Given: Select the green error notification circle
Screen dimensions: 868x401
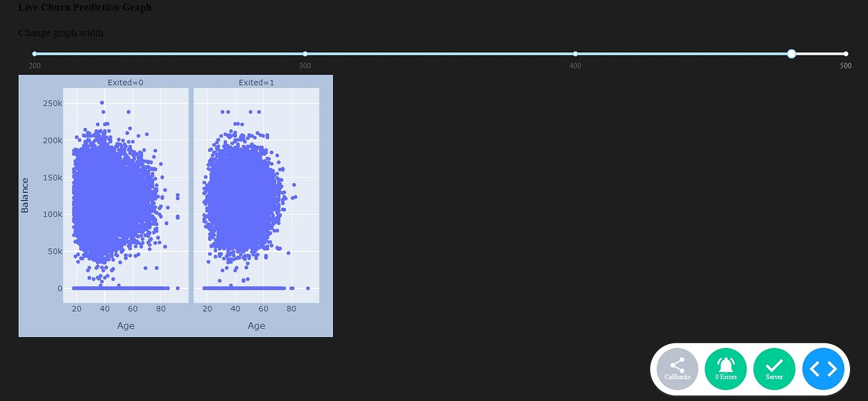Looking at the screenshot, I should (725, 369).
